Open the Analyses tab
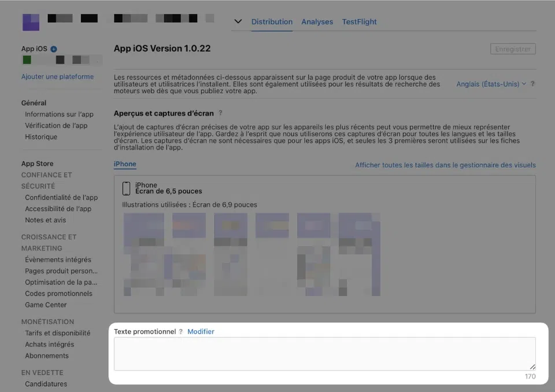Screen dimensions: 555x392 pos(317,21)
